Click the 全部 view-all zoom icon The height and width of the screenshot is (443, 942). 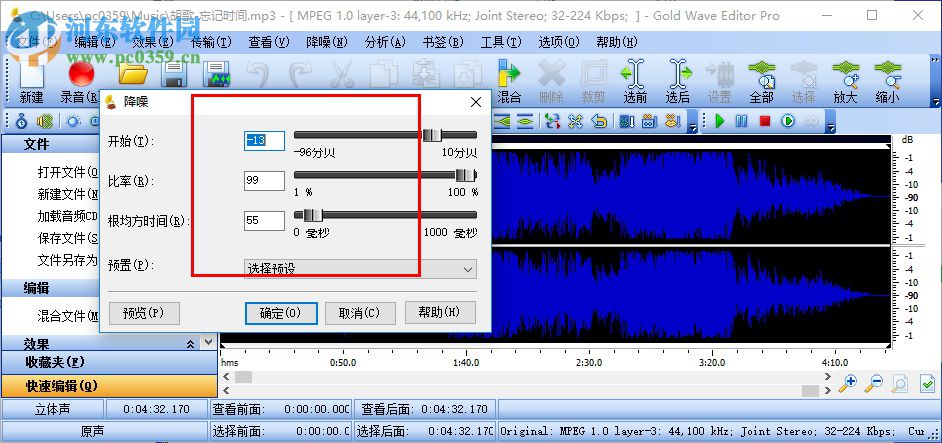point(761,81)
